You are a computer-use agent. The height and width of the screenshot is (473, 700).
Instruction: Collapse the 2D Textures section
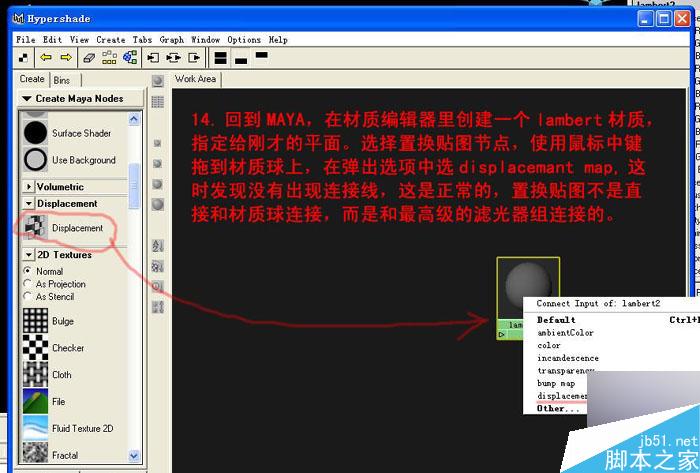pos(29,255)
